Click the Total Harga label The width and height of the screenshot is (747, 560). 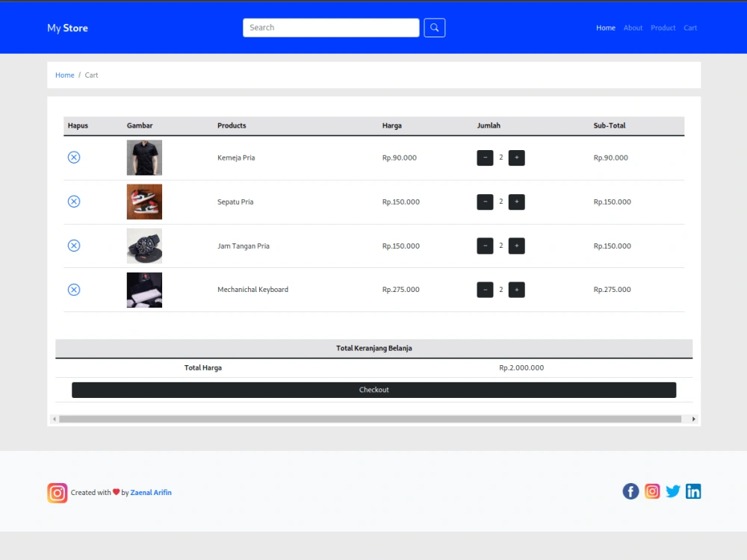pos(203,367)
